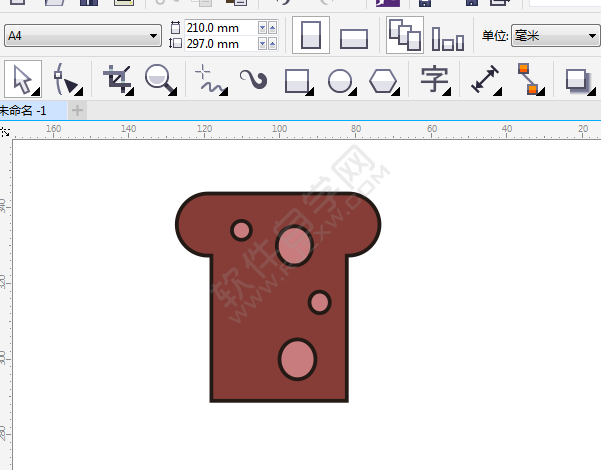Set page to portrait orientation
This screenshot has width=601, height=470.
312,36
